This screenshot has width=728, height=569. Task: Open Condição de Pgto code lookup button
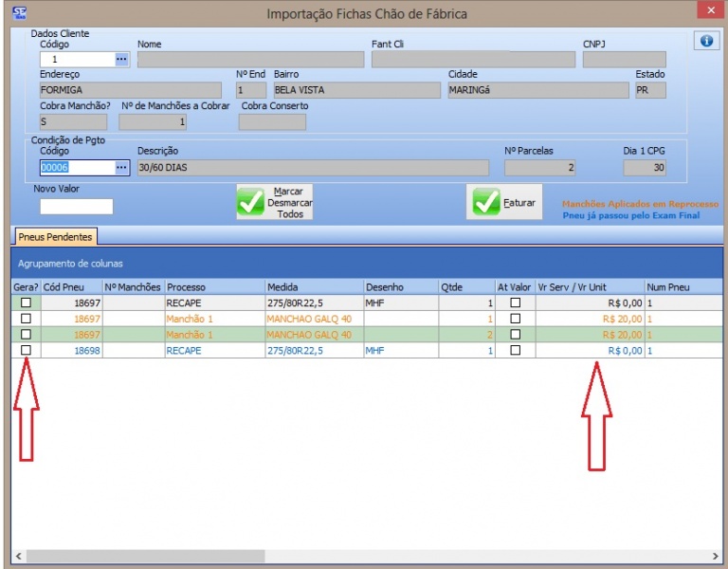point(121,168)
